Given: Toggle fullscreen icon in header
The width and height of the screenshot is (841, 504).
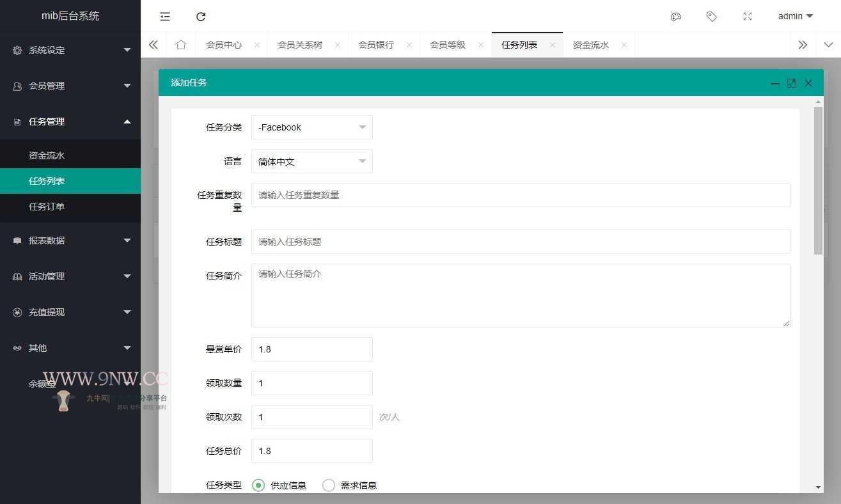Looking at the screenshot, I should tap(748, 17).
